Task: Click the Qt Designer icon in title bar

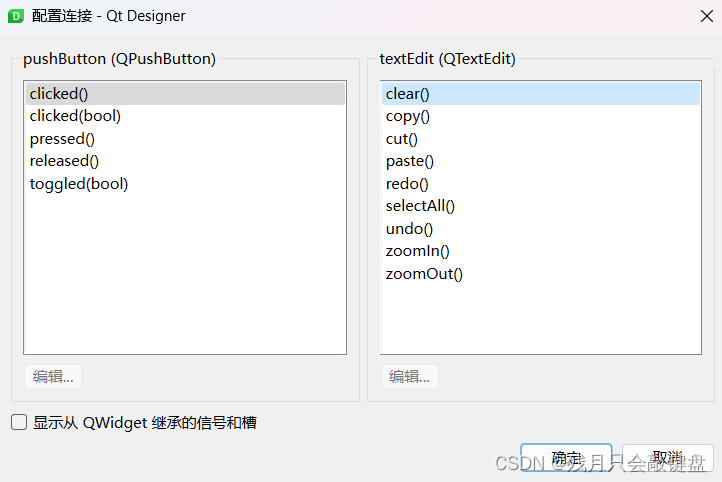Action: [x=16, y=16]
